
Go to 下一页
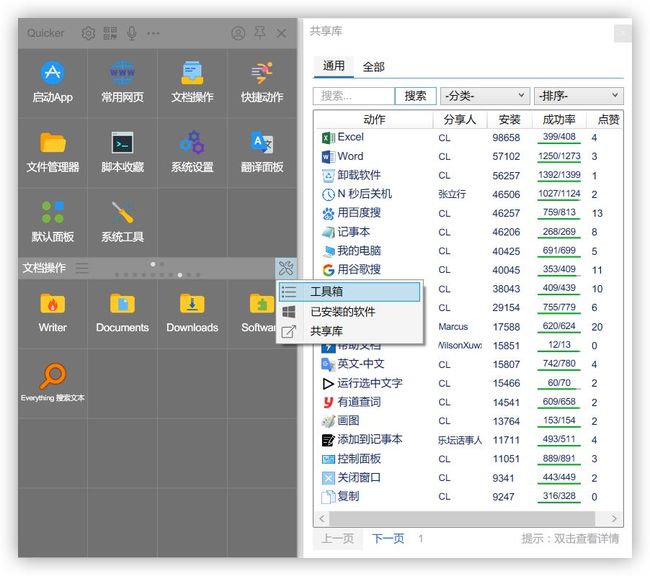tap(388, 538)
